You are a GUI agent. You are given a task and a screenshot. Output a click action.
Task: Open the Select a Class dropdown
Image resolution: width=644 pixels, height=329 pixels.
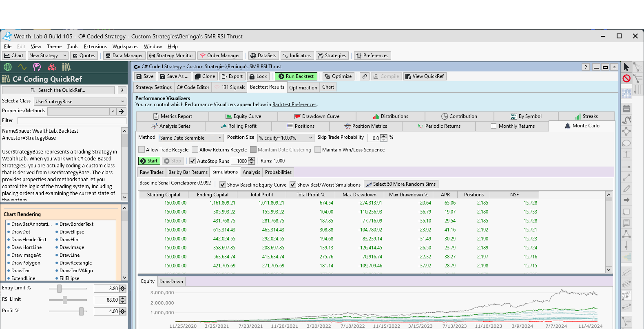click(80, 102)
